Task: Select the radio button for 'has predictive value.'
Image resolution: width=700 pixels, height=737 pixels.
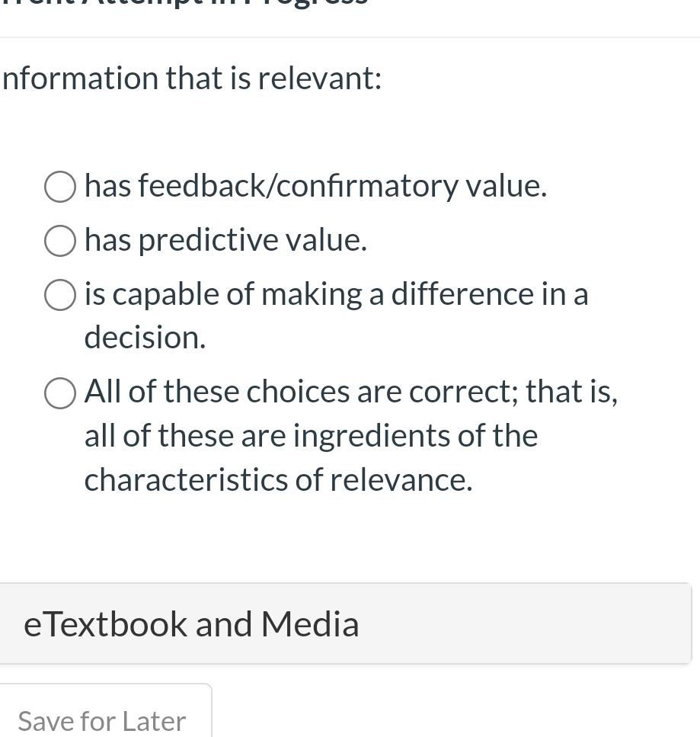Action: tap(59, 241)
